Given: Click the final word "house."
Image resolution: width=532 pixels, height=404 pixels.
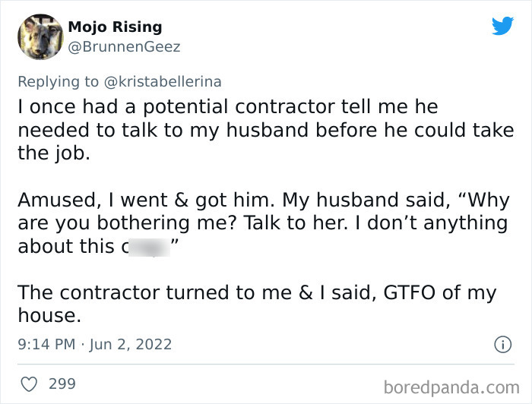Looking at the screenshot, I should tap(49, 314).
